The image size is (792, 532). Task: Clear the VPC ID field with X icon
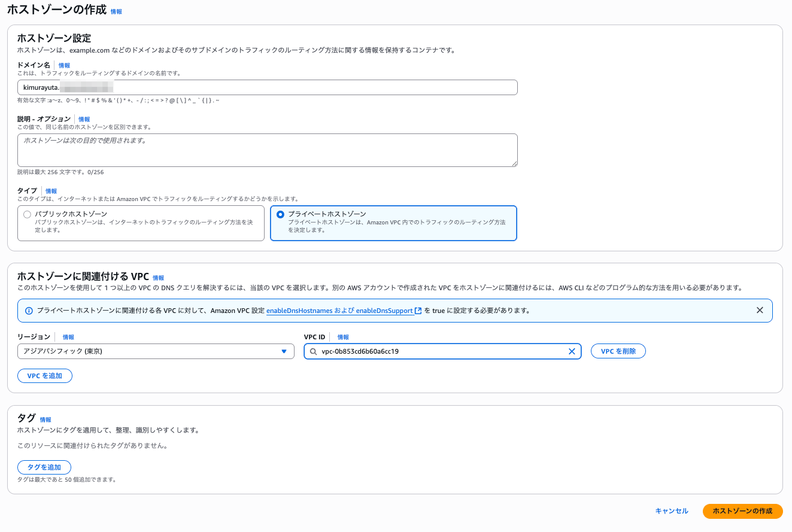click(571, 351)
